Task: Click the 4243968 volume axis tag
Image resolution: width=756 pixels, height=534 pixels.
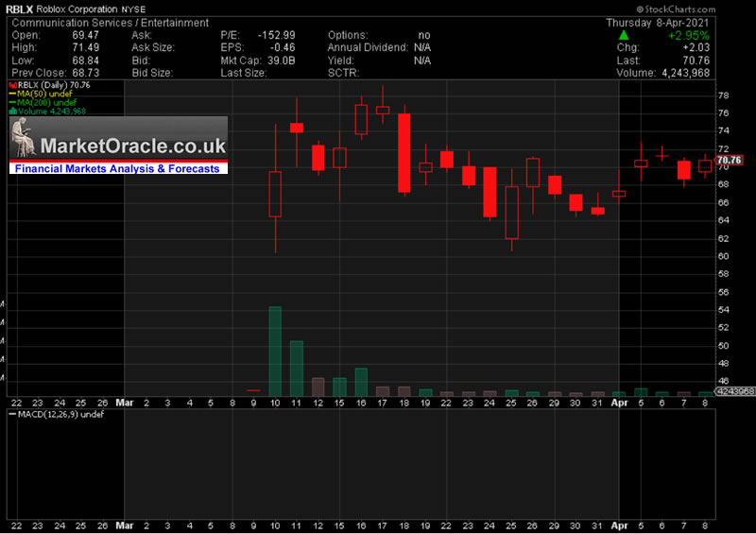Action: [735, 391]
